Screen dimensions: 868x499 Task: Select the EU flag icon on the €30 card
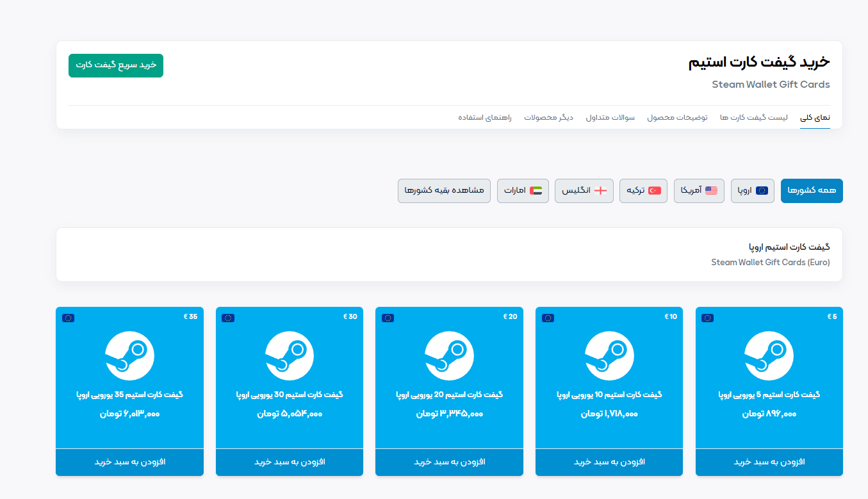[229, 316]
